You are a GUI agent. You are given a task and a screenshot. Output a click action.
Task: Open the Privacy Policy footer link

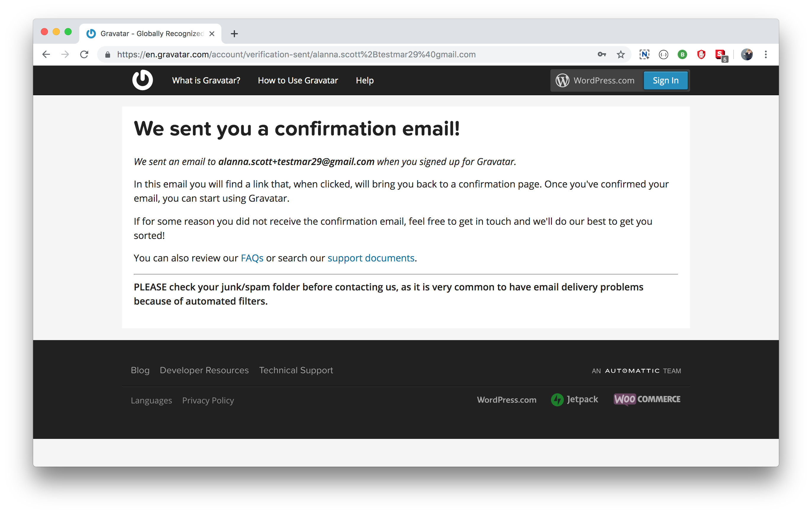[208, 400]
